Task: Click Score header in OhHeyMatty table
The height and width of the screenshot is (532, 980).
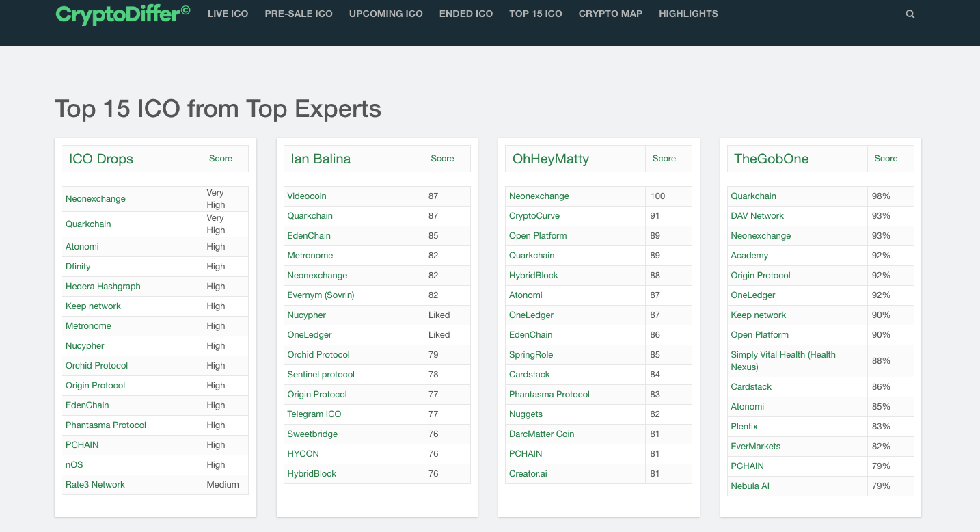Action: [664, 158]
